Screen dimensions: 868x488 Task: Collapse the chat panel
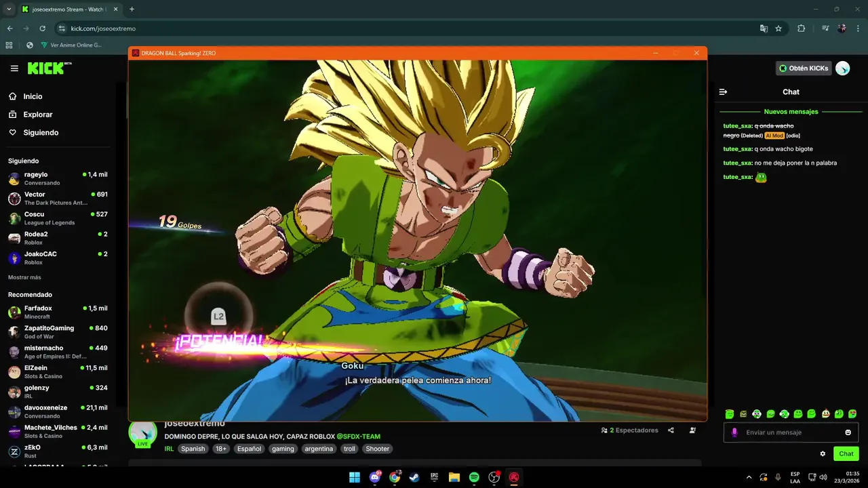tap(723, 91)
